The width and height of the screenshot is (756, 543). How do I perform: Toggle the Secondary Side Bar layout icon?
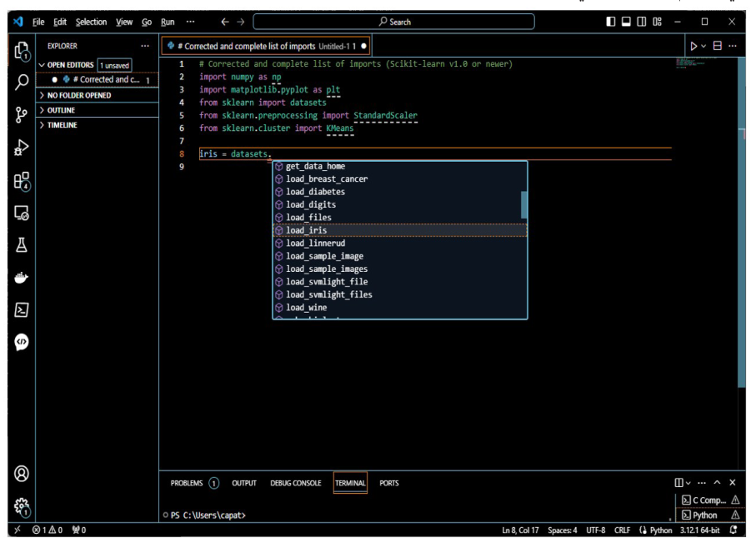click(x=641, y=22)
